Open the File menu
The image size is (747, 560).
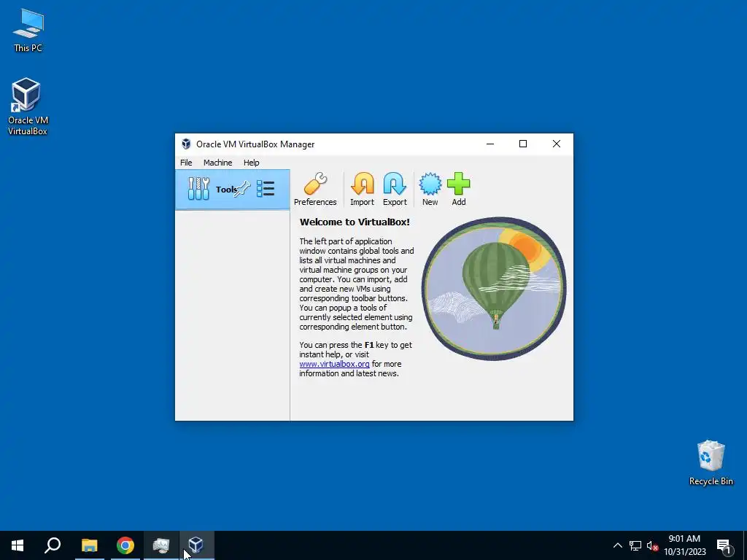click(x=186, y=163)
